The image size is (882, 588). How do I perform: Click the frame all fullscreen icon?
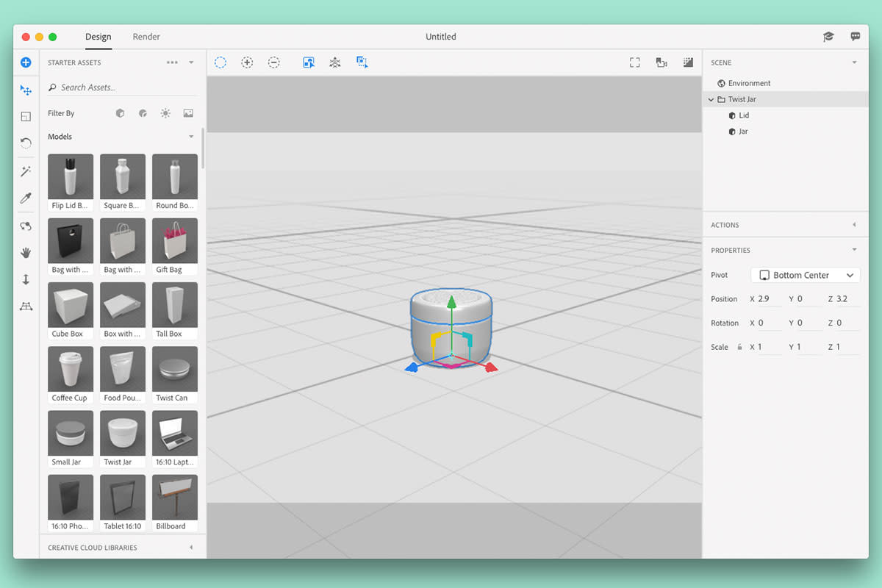point(635,62)
